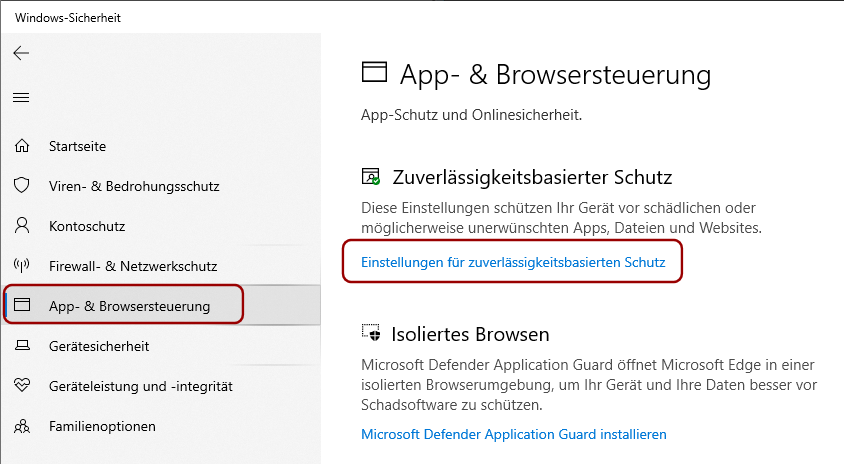
Task: Click the Kontoschutz person icon
Action: click(x=22, y=226)
